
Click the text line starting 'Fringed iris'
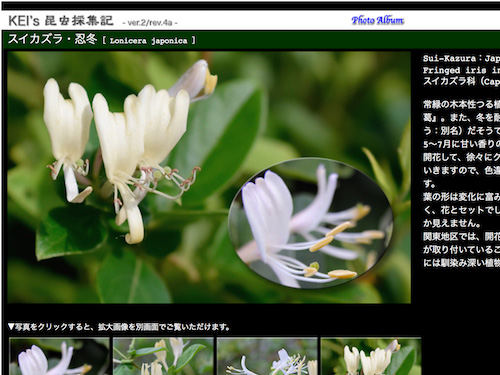461,70
